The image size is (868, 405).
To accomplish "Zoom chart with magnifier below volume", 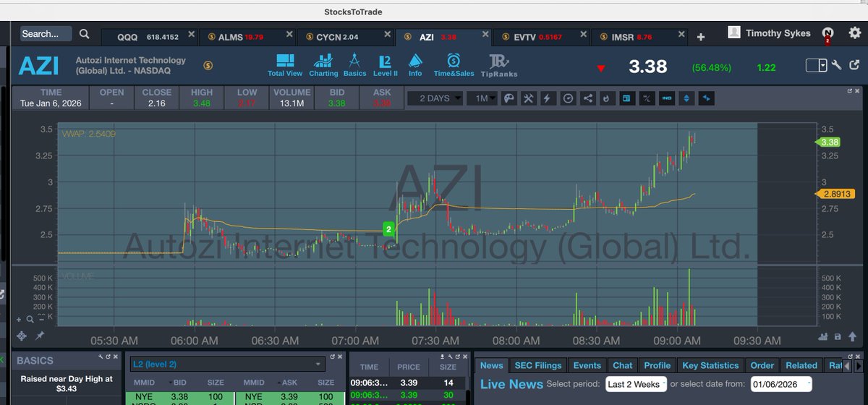I will 30,318.
